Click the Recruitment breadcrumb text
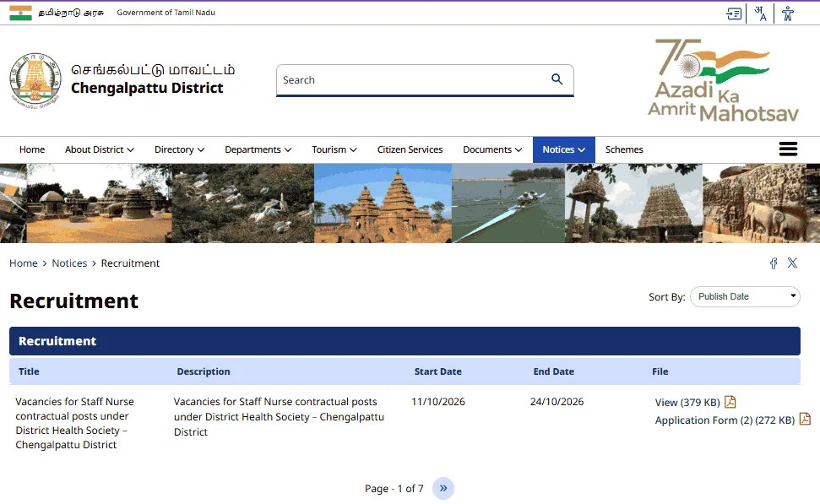The height and width of the screenshot is (504, 820). [130, 263]
